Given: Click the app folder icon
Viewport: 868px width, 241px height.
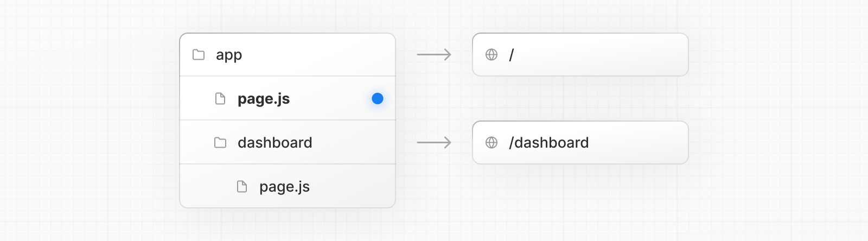Looking at the screenshot, I should click(x=199, y=55).
